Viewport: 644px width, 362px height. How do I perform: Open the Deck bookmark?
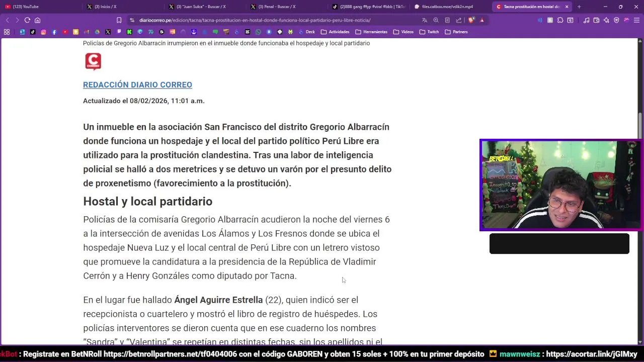[x=306, y=32]
